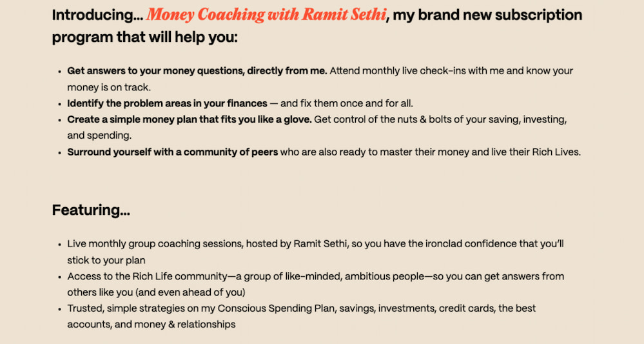Click the line 'money is on track.'
Image resolution: width=644 pixels, height=344 pixels.
110,86
